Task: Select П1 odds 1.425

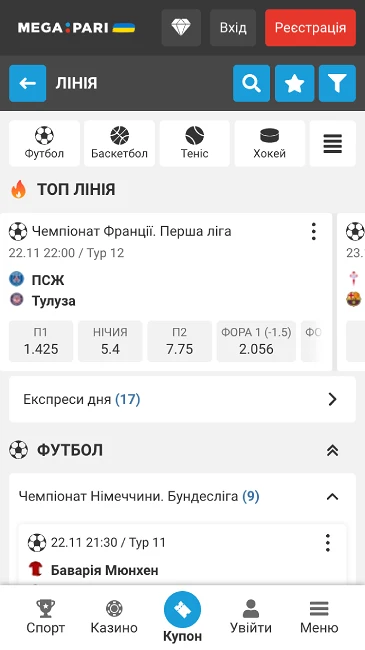Action: click(41, 341)
